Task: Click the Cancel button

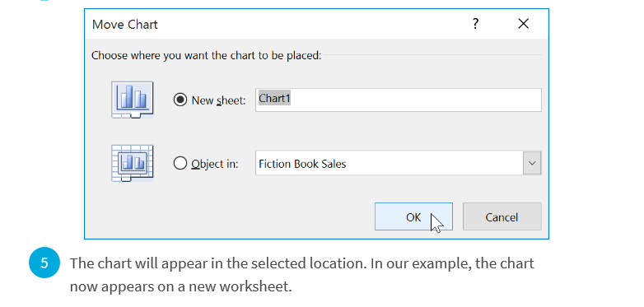Action: [502, 216]
